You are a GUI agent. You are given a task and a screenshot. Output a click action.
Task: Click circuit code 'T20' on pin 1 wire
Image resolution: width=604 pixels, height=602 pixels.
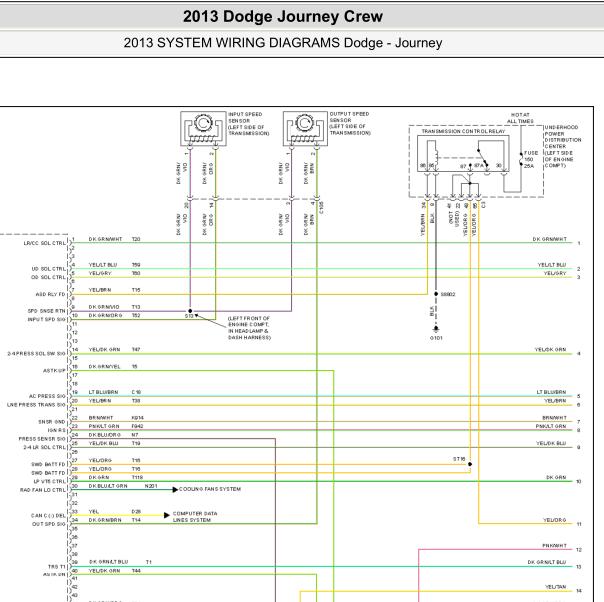(136, 239)
